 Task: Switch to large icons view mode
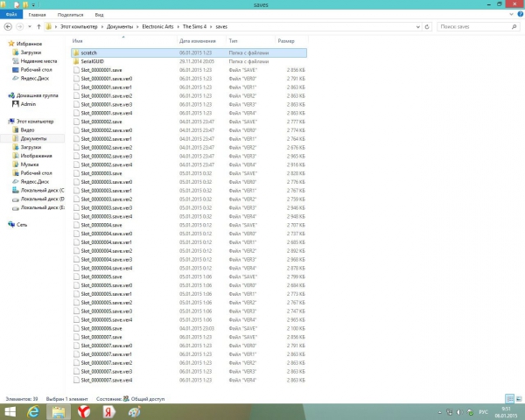(x=520, y=400)
